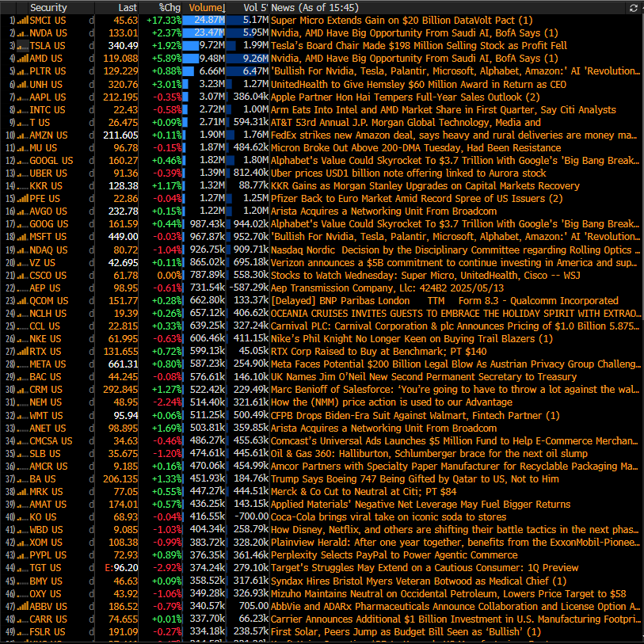Sort by the %Chg column header
Viewport: 644px width, 644px height.
170,8
